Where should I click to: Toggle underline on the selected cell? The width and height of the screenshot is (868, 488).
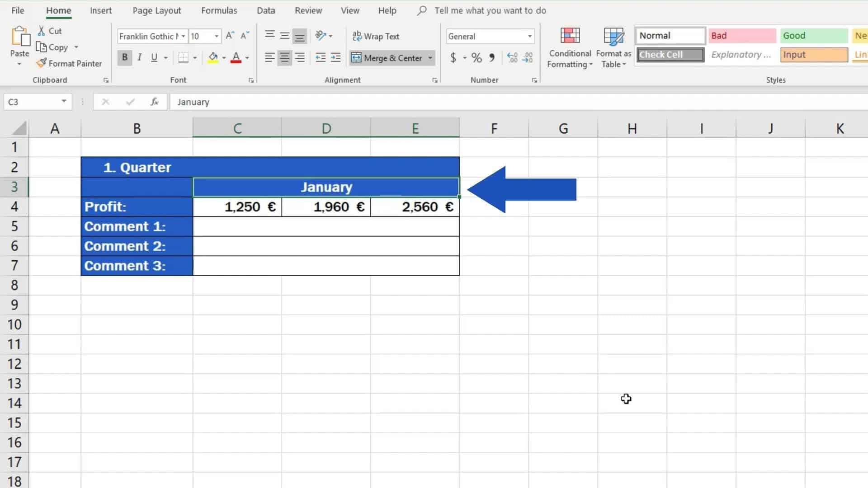(x=153, y=57)
